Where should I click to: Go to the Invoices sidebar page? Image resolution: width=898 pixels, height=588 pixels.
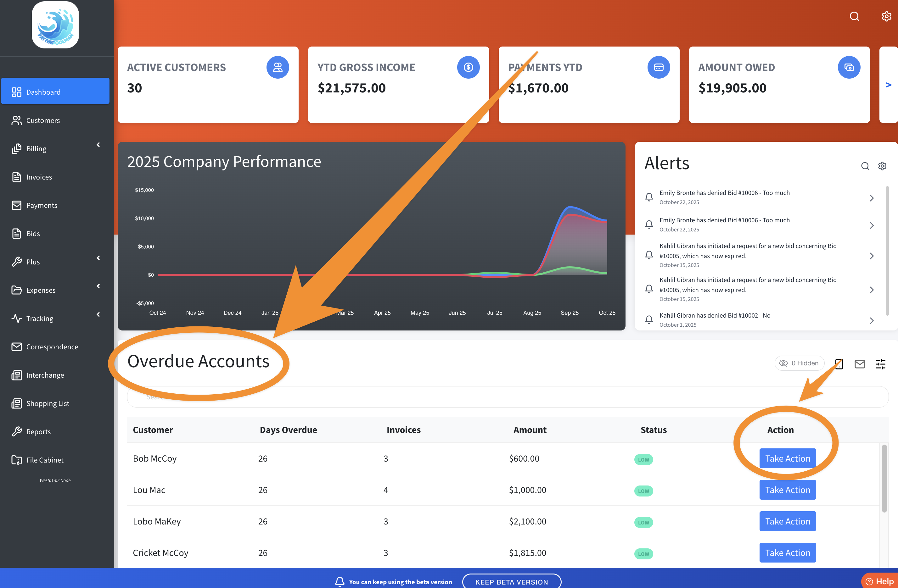(39, 177)
